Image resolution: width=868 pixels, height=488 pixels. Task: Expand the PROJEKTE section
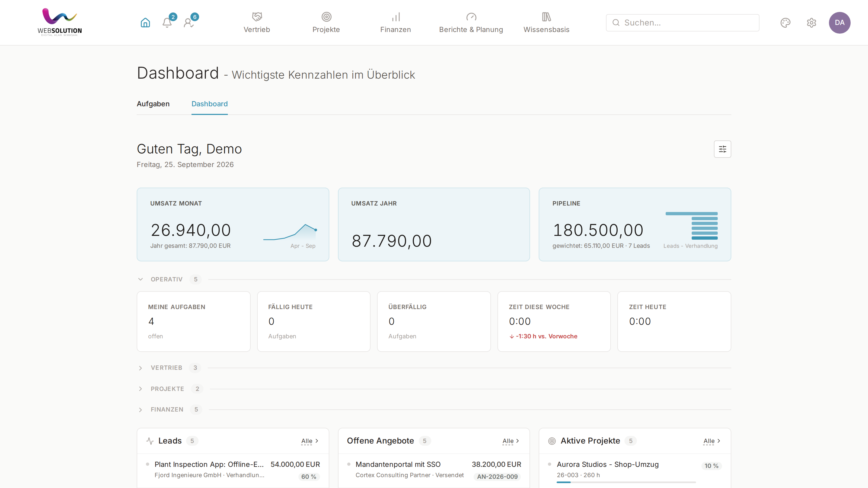click(141, 389)
